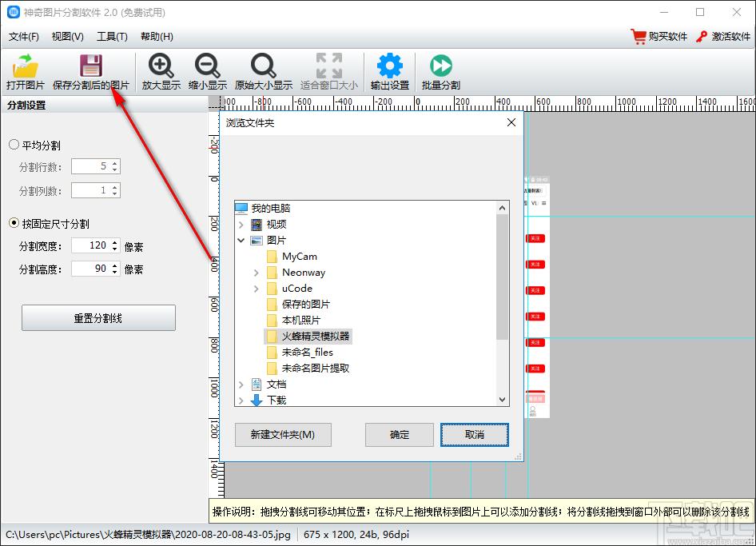Open the 视图(V) menu
The width and height of the screenshot is (756, 546).
click(x=67, y=37)
